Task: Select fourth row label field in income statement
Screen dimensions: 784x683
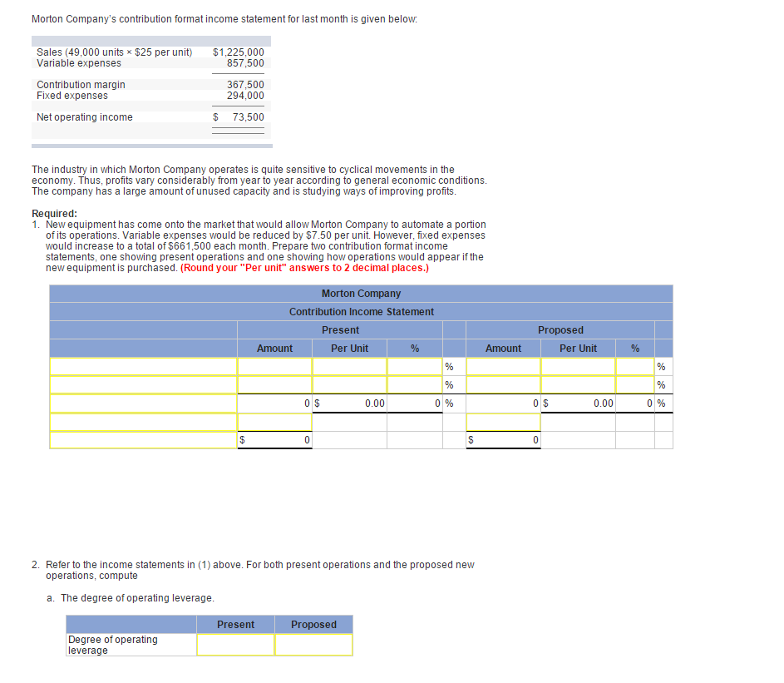Action: pyautogui.click(x=144, y=422)
